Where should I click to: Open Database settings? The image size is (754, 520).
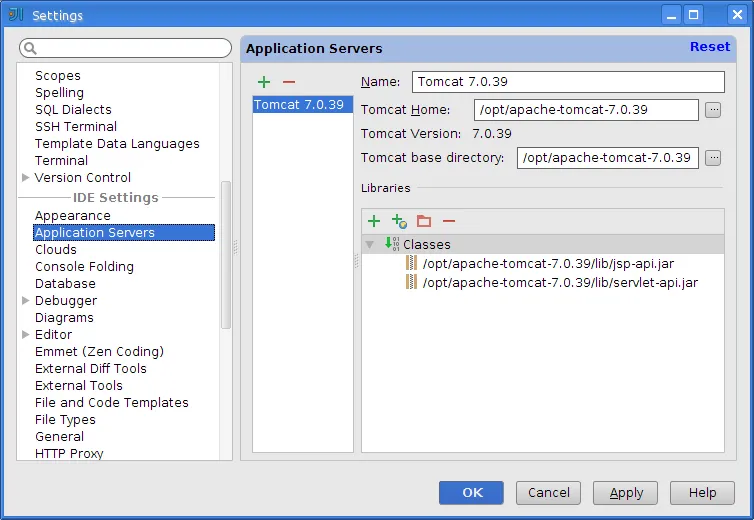65,284
